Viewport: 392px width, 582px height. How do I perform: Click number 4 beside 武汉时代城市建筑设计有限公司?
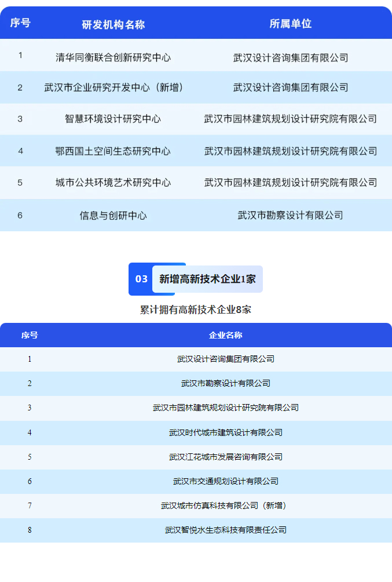pos(30,432)
